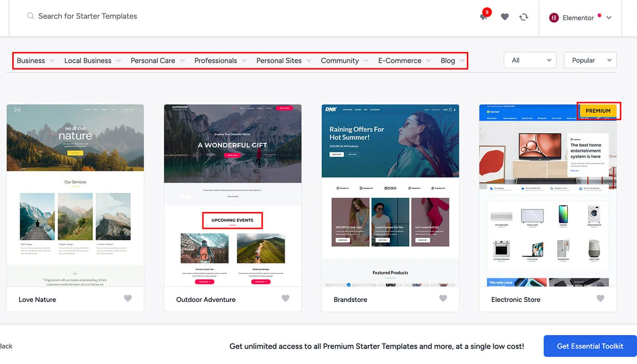Favorite the Outdoor Adventure template

click(x=285, y=298)
